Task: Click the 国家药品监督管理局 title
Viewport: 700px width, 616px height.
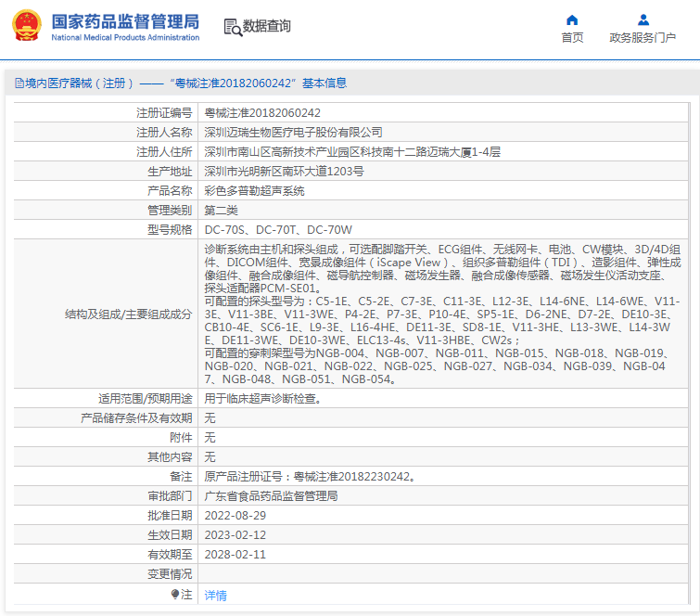Action: coord(125,21)
